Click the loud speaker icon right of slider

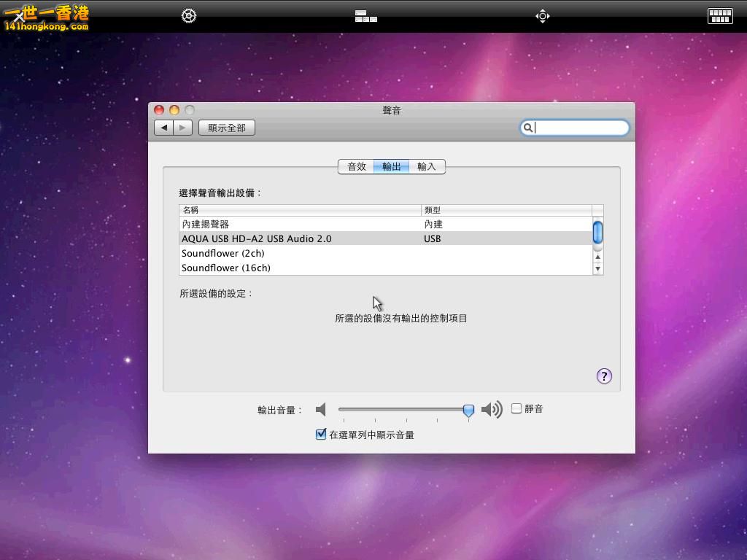pos(492,410)
